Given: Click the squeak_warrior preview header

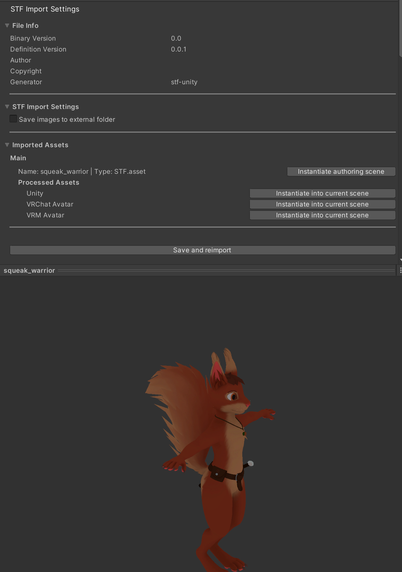Looking at the screenshot, I should [x=29, y=270].
